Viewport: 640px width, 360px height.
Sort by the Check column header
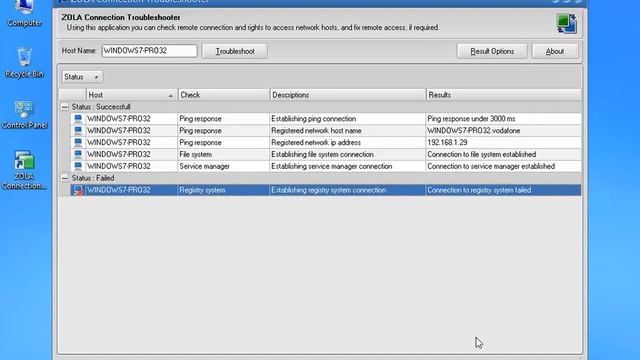pos(223,95)
